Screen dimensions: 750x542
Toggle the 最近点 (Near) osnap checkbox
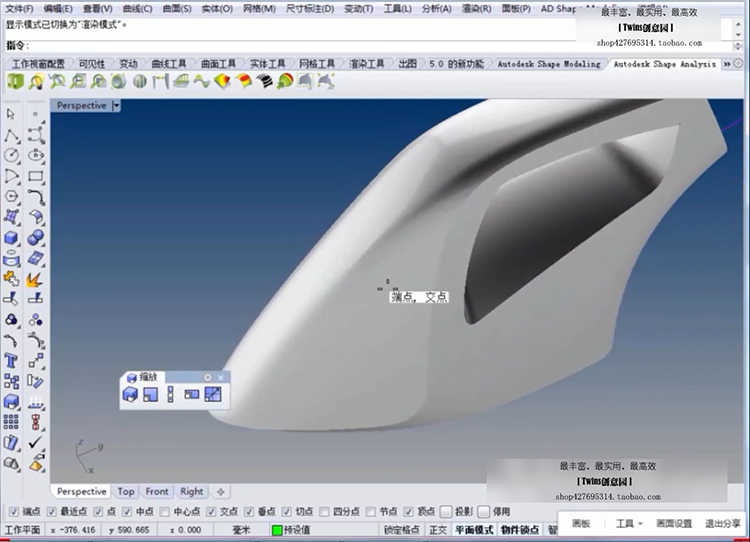click(x=52, y=511)
